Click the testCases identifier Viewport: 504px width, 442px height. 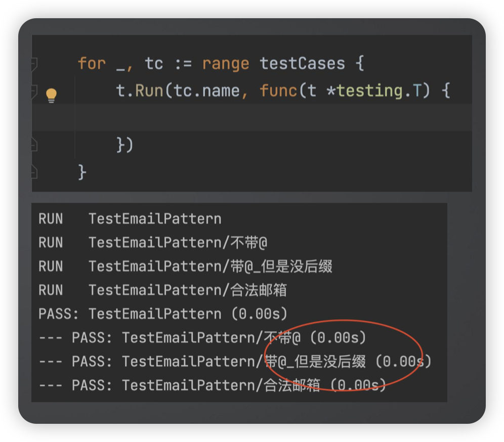(302, 64)
